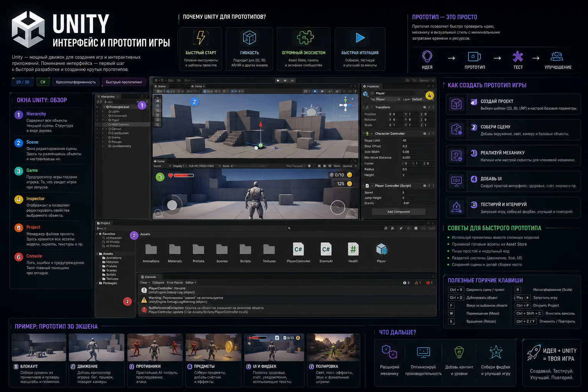Toggle the Console info message count filter

click(x=406, y=283)
